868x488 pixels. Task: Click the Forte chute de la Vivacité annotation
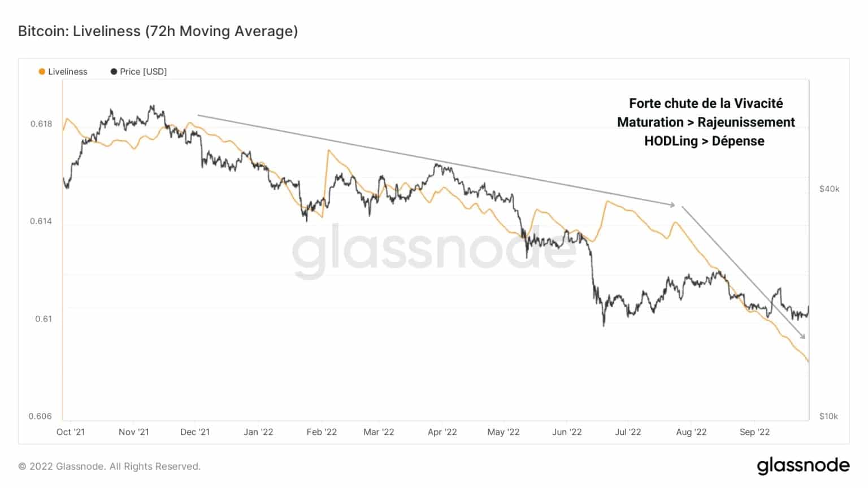(x=706, y=103)
